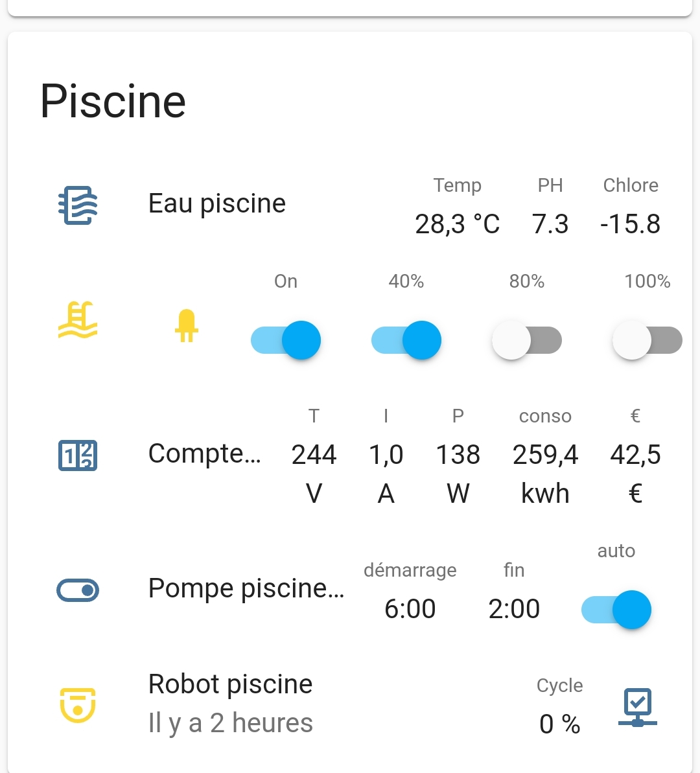Open the pool temperature 28,3 °C reading
Screen dimensions: 700x773
click(457, 224)
